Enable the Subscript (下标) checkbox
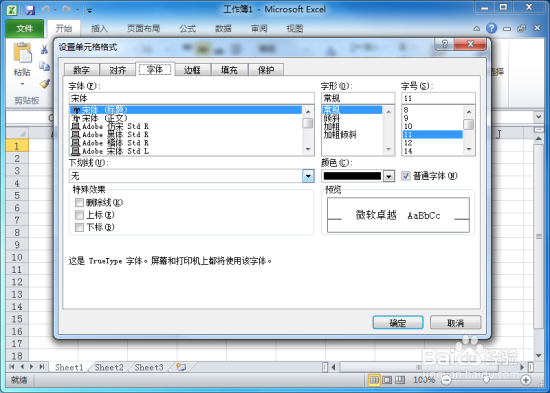This screenshot has width=550, height=393. tap(79, 227)
